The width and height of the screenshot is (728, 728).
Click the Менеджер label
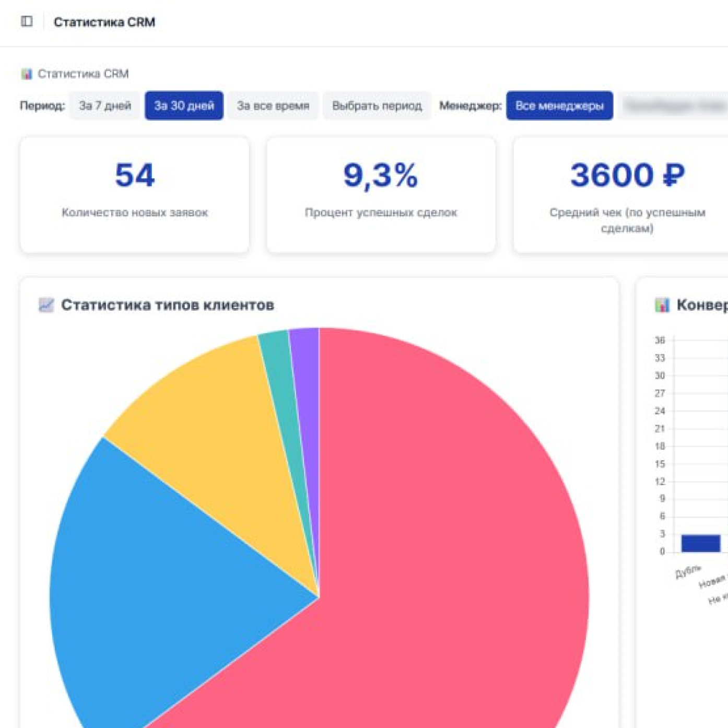coord(470,105)
